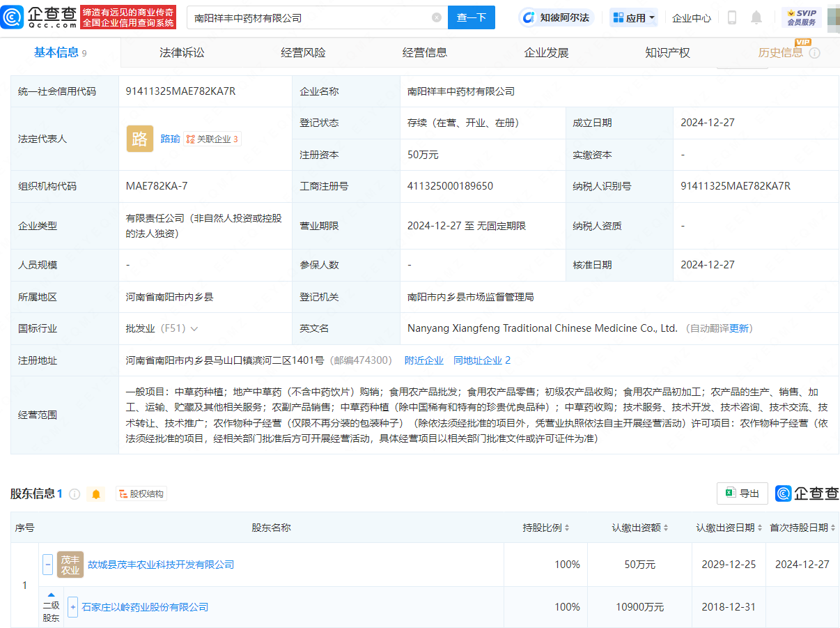Open legal representative 路瑜 link
The width and height of the screenshot is (840, 628).
click(x=170, y=139)
